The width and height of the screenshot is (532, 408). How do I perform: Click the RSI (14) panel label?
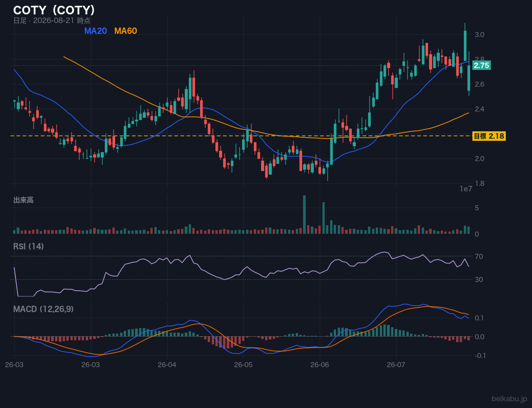28,246
